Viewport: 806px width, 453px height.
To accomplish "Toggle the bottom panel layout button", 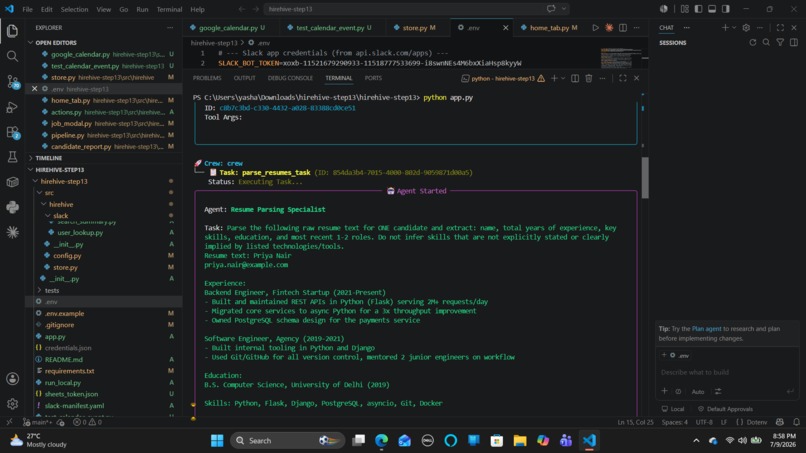I will pyautogui.click(x=712, y=9).
